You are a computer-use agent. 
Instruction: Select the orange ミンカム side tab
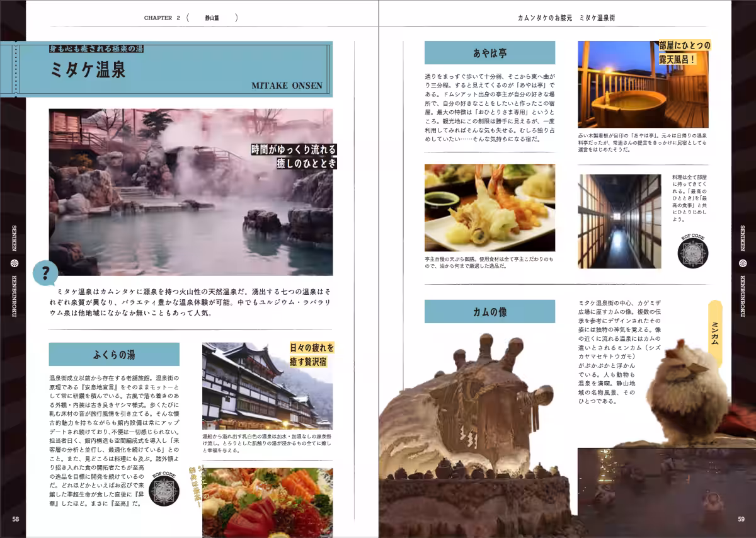click(x=716, y=334)
